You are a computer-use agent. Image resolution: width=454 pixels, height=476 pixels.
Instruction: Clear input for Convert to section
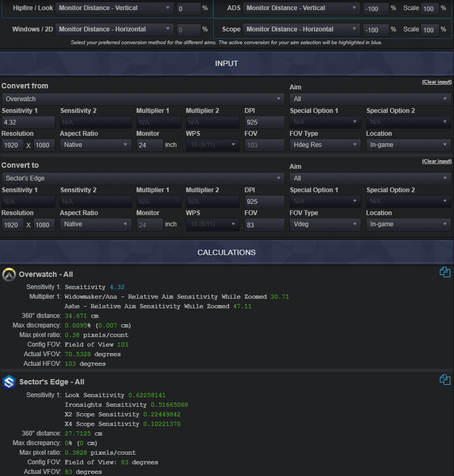click(x=436, y=161)
